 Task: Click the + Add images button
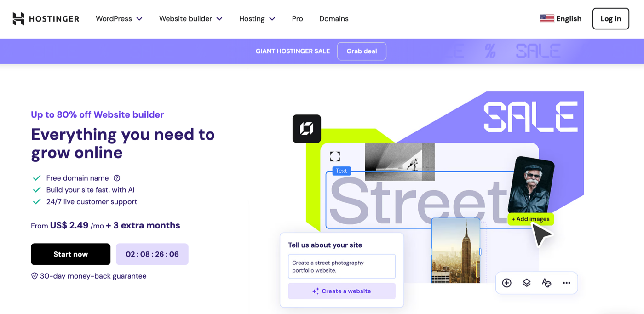pyautogui.click(x=530, y=219)
